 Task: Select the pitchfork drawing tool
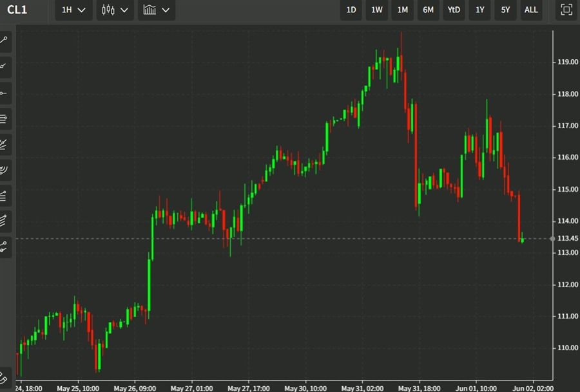[5, 221]
